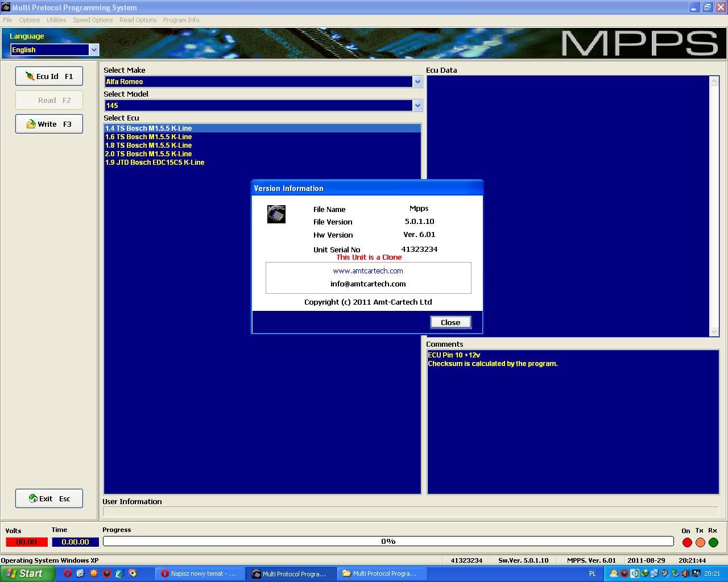Viewport: 728px width, 582px height.
Task: Click the MPPS chip icon in Version Information
Action: click(x=276, y=214)
